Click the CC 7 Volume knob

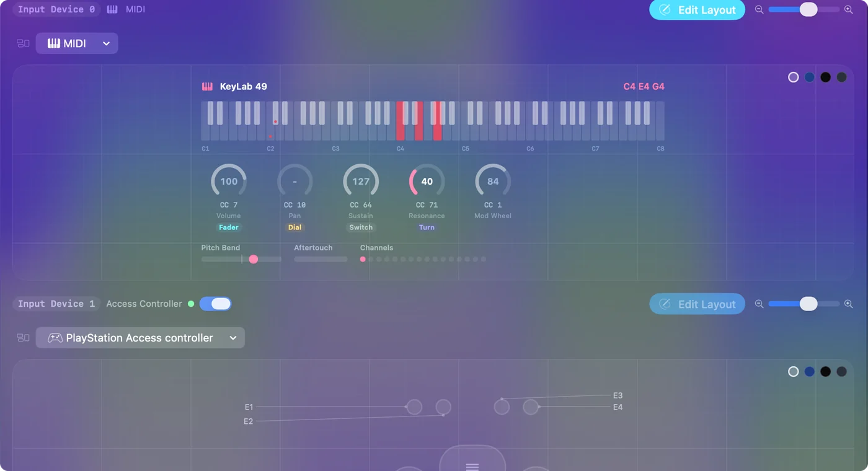click(x=229, y=182)
